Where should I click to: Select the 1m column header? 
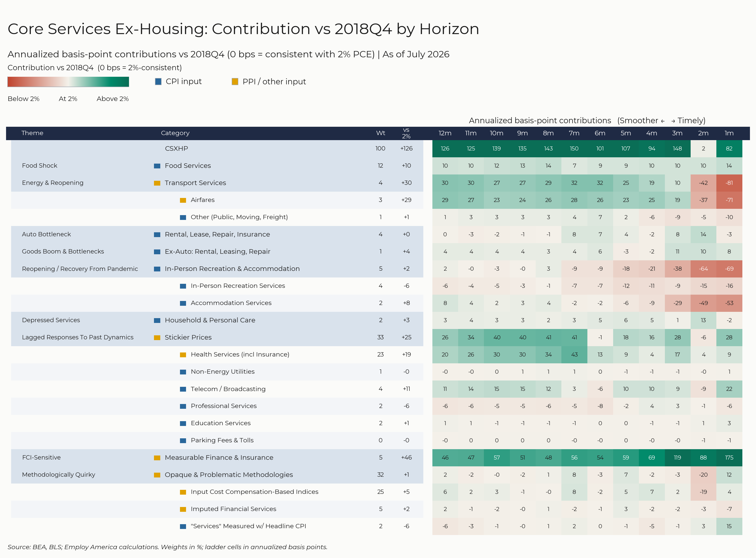coord(729,133)
